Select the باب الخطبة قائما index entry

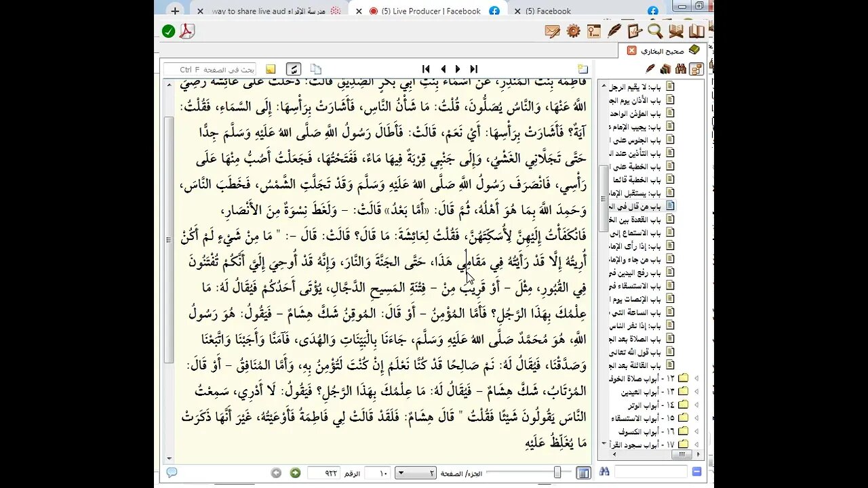pyautogui.click(x=642, y=180)
